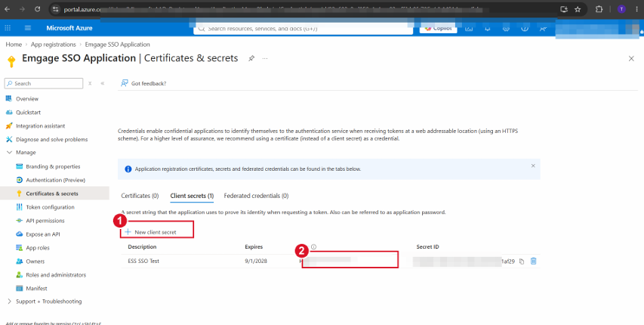Open Token configuration
The width and height of the screenshot is (644, 325).
(50, 207)
